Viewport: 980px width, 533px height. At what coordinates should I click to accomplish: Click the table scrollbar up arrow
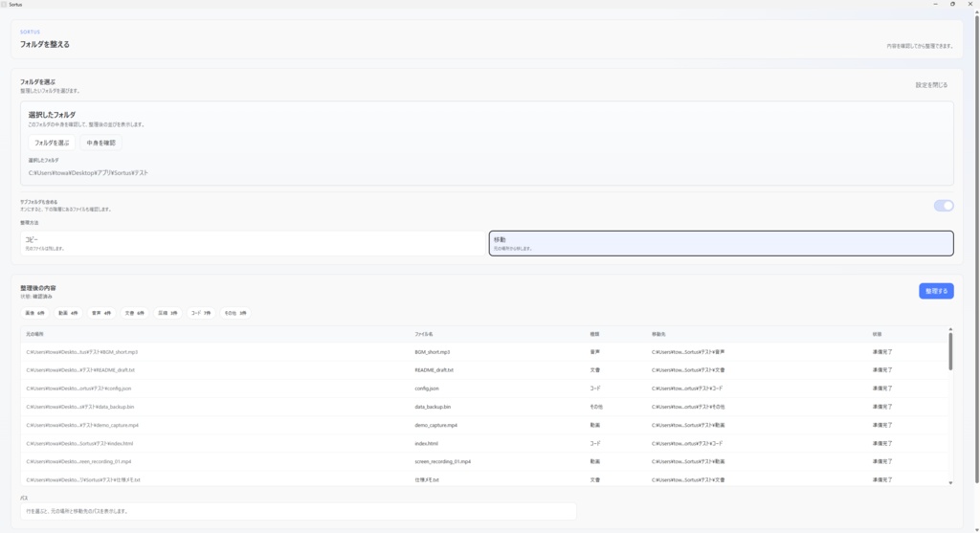coord(950,329)
